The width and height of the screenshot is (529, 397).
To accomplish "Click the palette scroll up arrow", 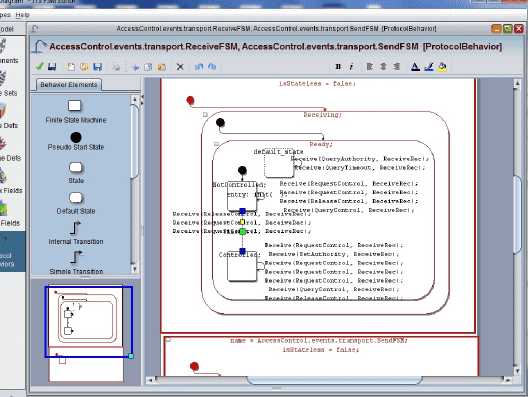I will [135, 99].
